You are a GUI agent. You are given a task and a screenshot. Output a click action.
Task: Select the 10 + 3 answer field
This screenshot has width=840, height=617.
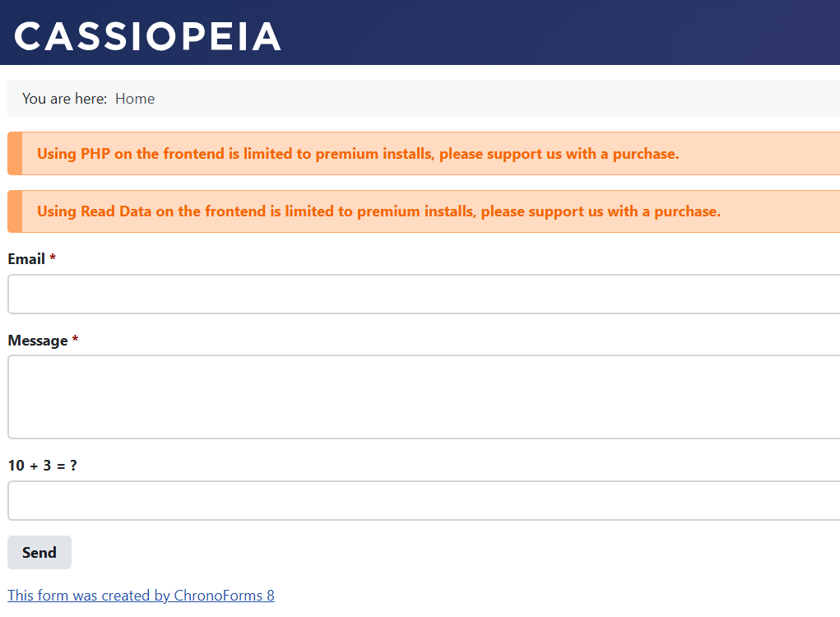tap(423, 500)
